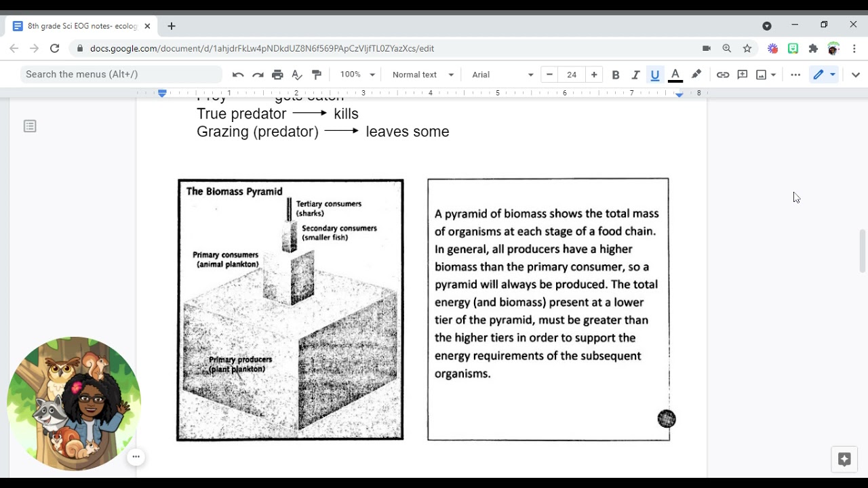Click text 'Grazing (predator)'
The height and width of the screenshot is (488, 868).
click(x=258, y=131)
